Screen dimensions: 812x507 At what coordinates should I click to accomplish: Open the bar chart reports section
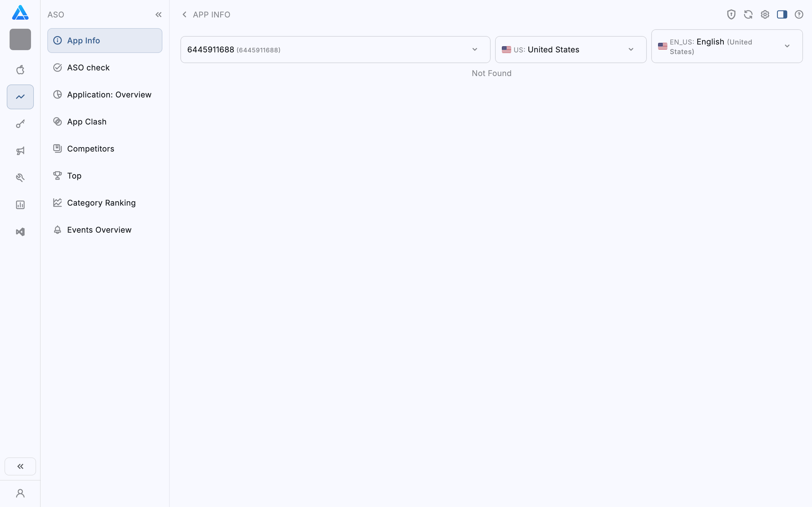pyautogui.click(x=20, y=205)
